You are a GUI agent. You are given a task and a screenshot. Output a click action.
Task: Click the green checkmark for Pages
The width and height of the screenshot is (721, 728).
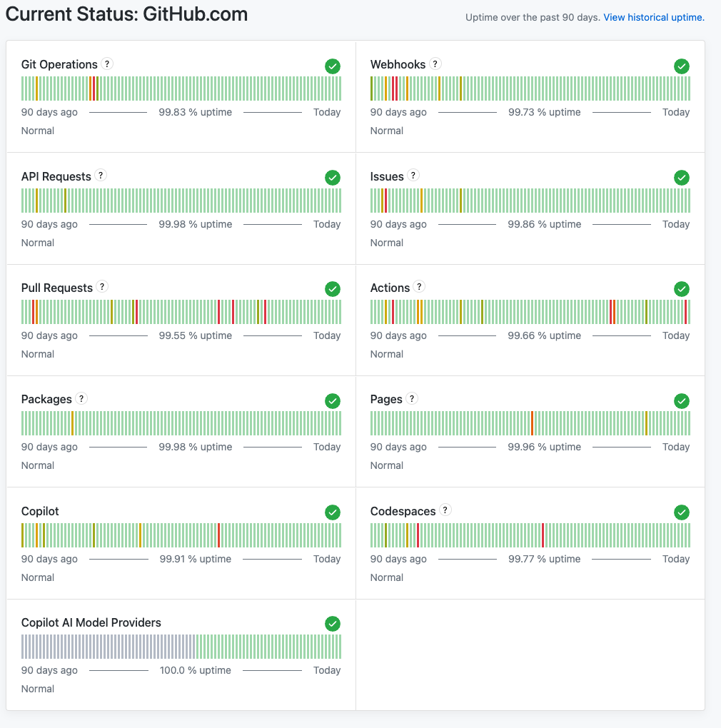(682, 400)
